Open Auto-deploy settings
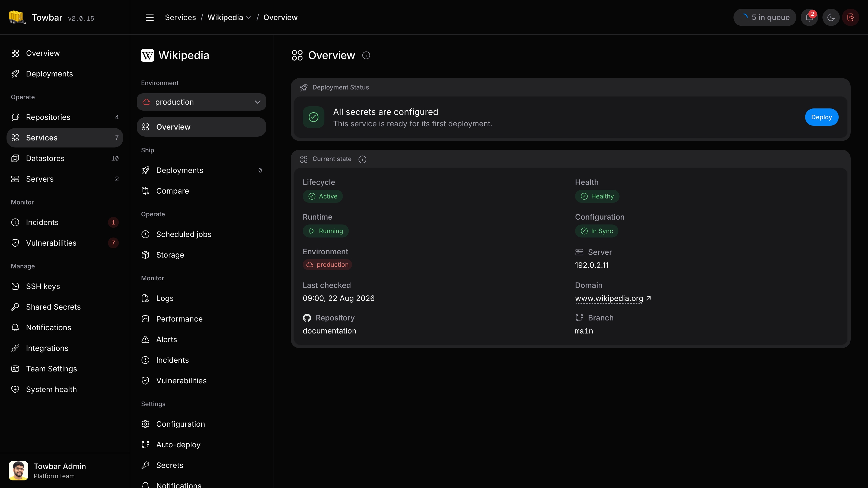Viewport: 868px width, 488px height. click(x=201, y=445)
